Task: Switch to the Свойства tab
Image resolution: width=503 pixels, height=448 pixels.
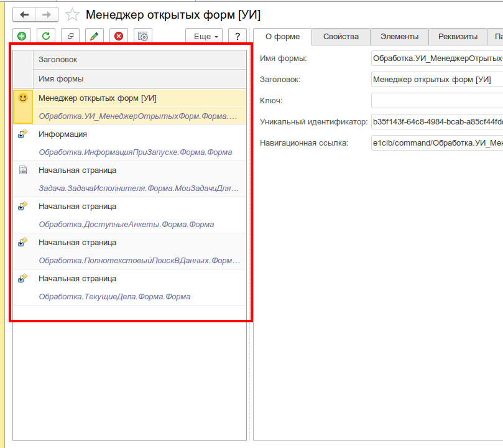Action: pos(341,37)
